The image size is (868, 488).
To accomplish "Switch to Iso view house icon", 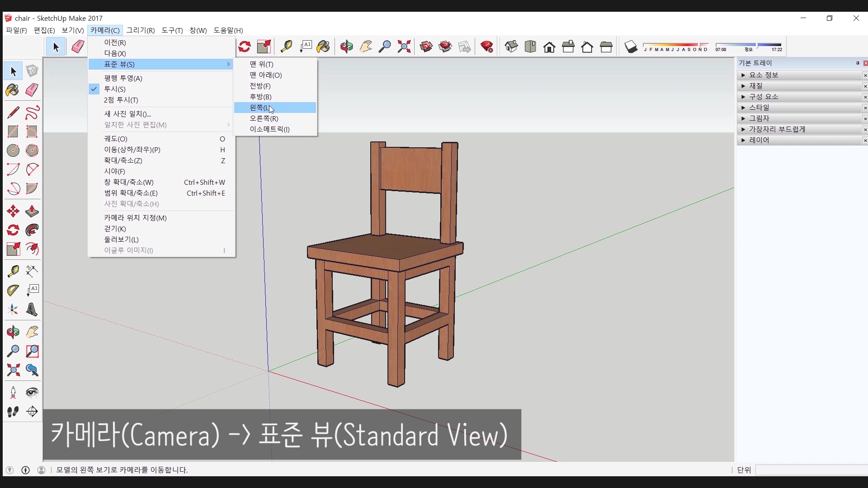I will [x=511, y=47].
